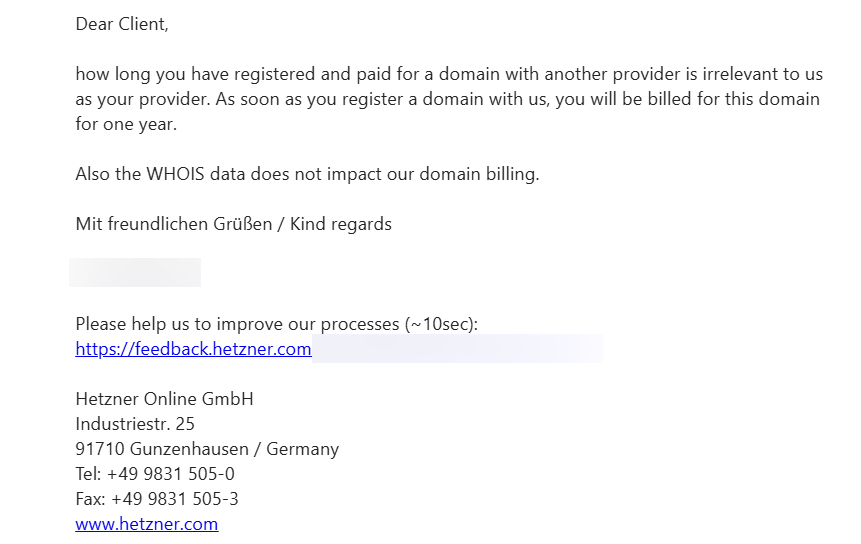Click the Tel: +49 9831 505-0 number

155,474
